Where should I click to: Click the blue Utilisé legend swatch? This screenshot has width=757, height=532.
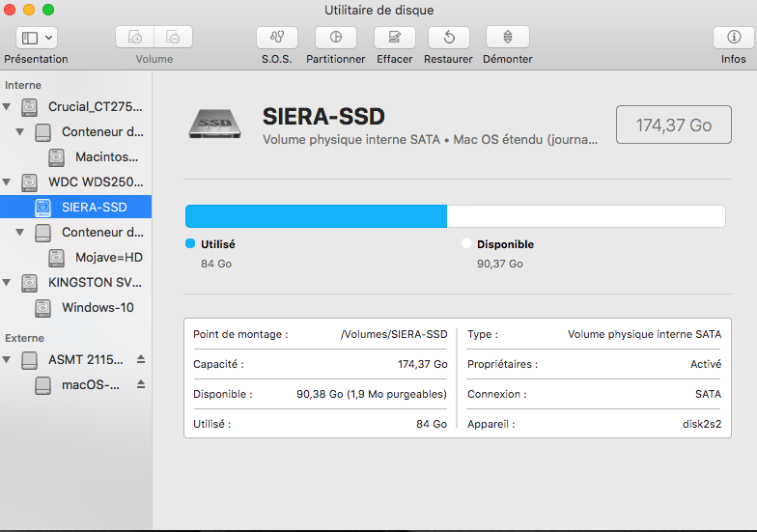tap(190, 243)
